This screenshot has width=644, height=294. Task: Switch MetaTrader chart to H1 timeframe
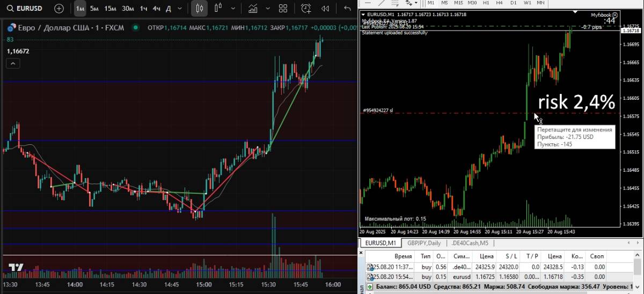tap(487, 3)
